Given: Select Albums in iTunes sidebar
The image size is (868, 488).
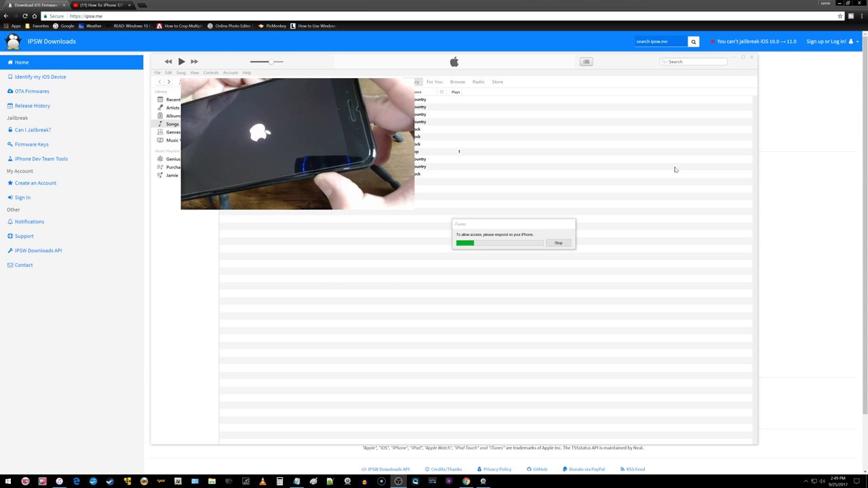Looking at the screenshot, I should [x=169, y=116].
